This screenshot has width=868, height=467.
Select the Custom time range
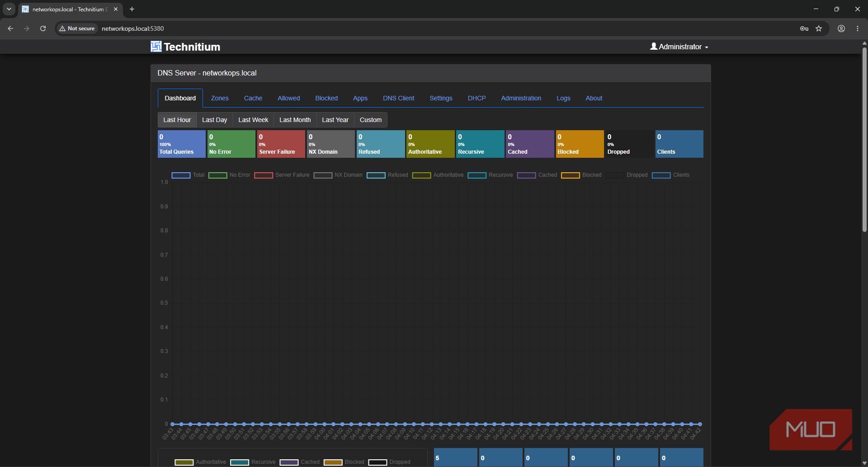coord(371,120)
